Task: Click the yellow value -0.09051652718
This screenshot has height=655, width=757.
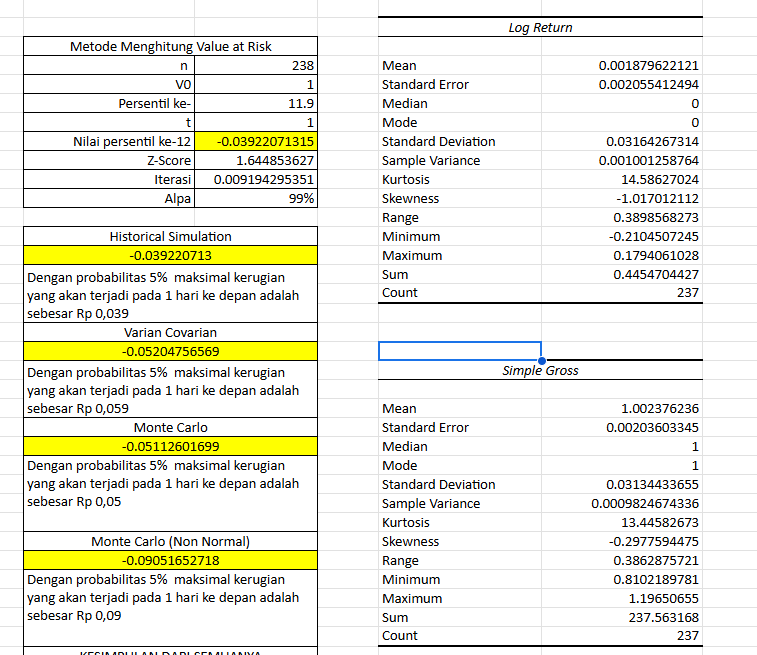Action: (170, 560)
